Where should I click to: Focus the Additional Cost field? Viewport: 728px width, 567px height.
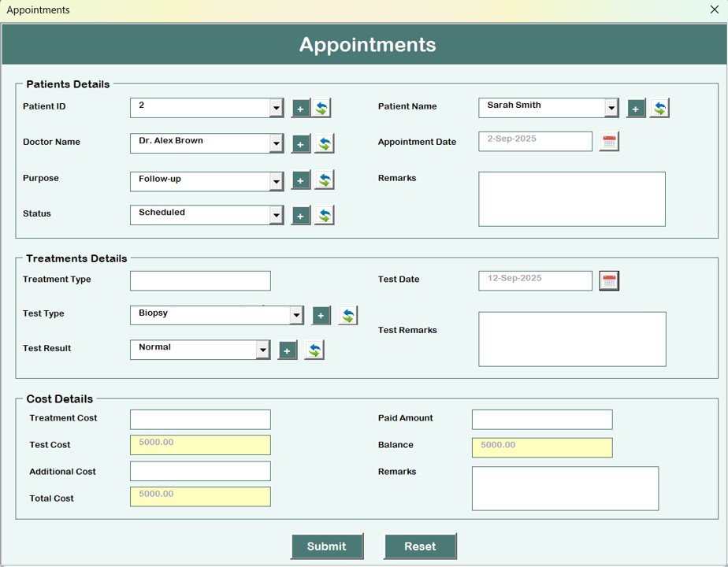tap(200, 471)
